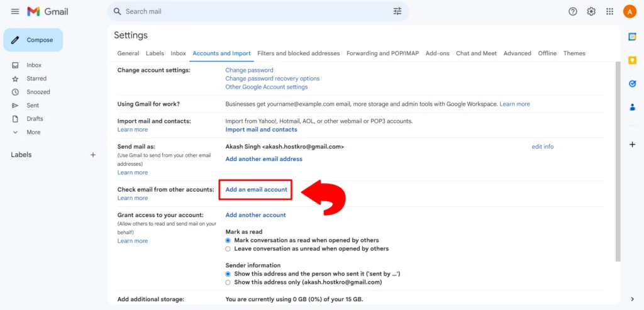This screenshot has height=310, width=644.
Task: Click Add an email account link
Action: click(x=257, y=190)
